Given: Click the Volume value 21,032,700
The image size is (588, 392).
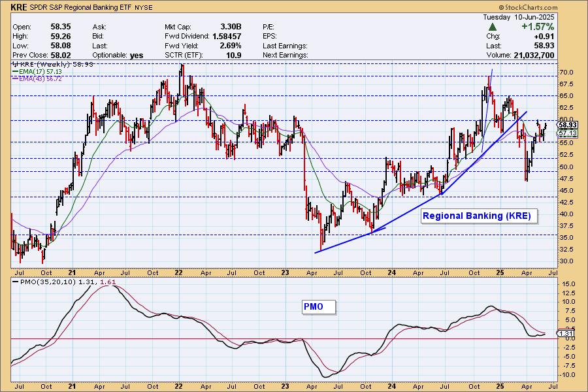Looking at the screenshot, I should tap(534, 55).
